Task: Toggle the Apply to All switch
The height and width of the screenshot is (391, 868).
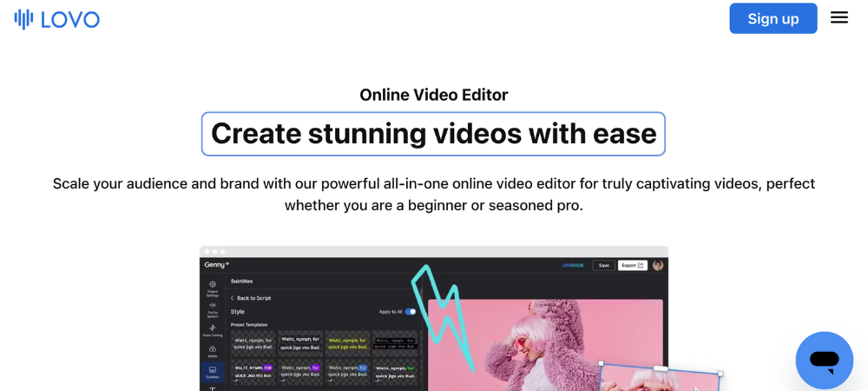Action: 411,312
